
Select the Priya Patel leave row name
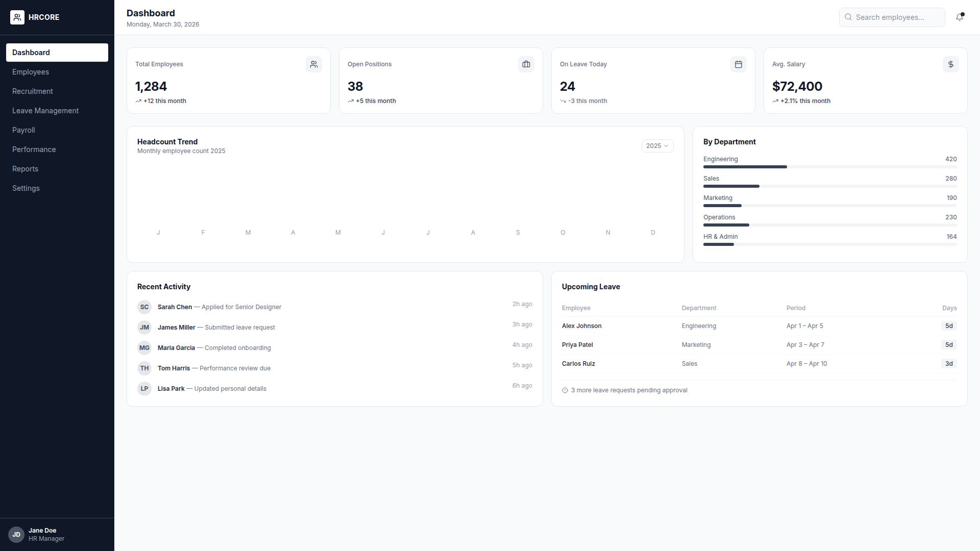click(577, 345)
